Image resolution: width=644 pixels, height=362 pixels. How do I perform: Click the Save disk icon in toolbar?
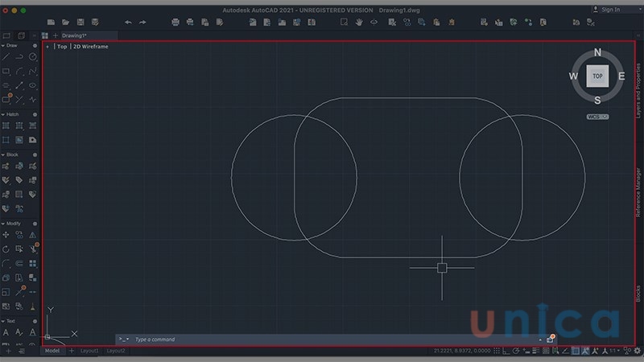pos(80,23)
